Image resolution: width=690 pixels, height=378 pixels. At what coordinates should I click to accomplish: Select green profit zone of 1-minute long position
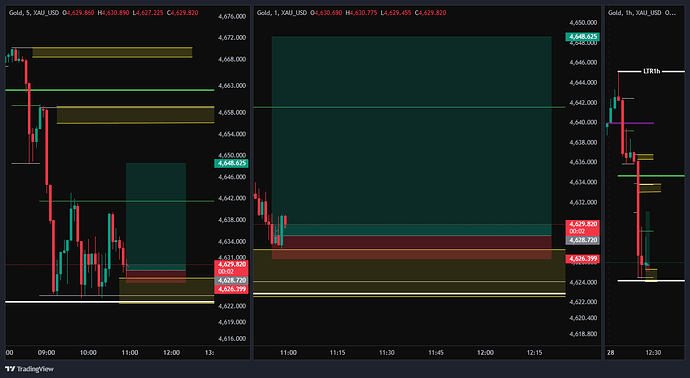[411, 136]
